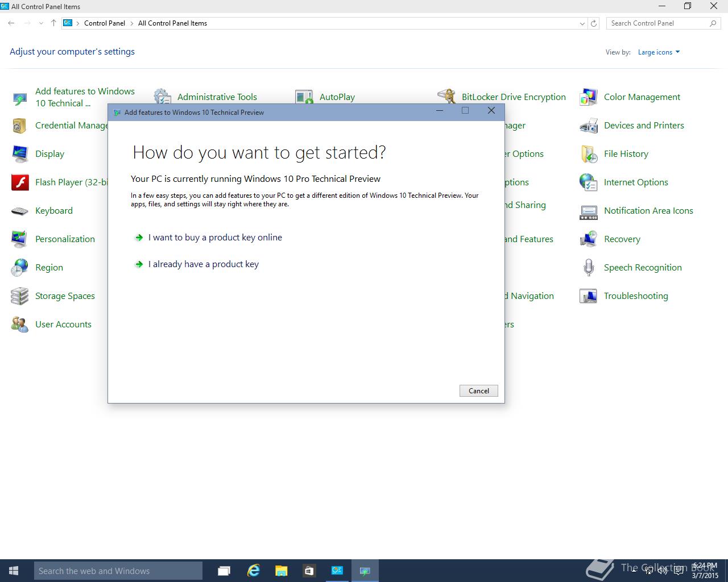Viewport: 728px width, 582px height.
Task: Open the Credential Manager safe icon
Action: point(20,126)
